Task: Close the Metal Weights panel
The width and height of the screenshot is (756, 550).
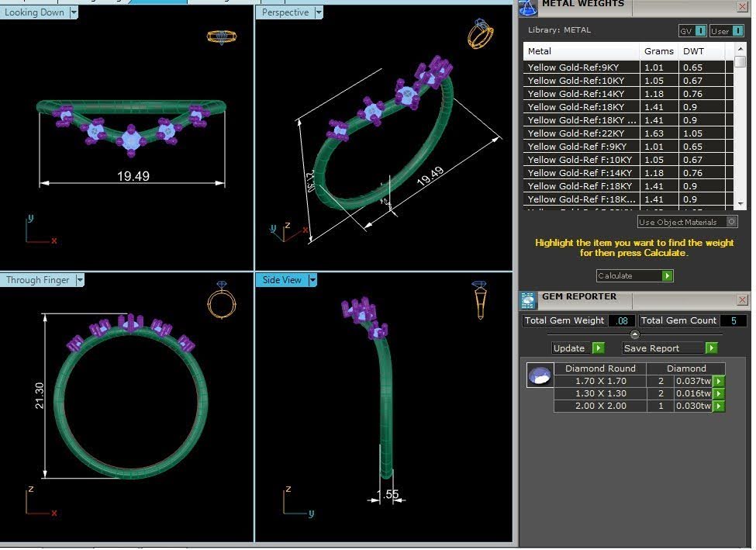Action: [742, 7]
